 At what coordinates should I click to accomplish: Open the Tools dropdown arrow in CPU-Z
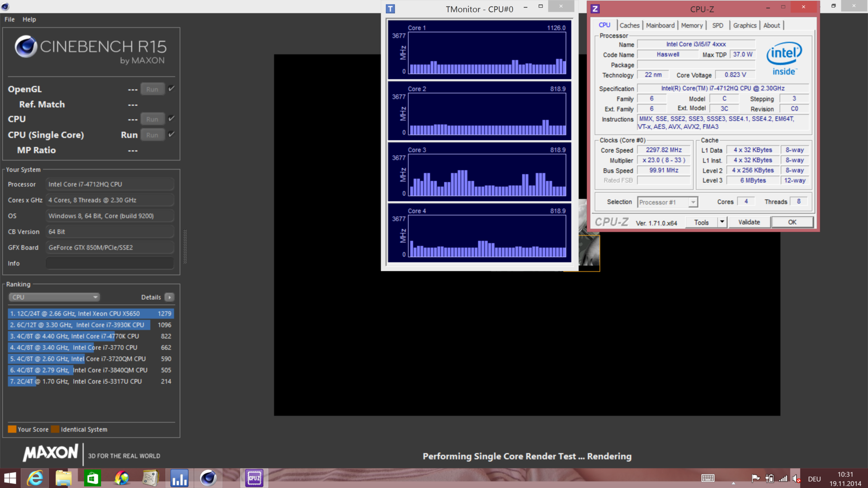[722, 222]
